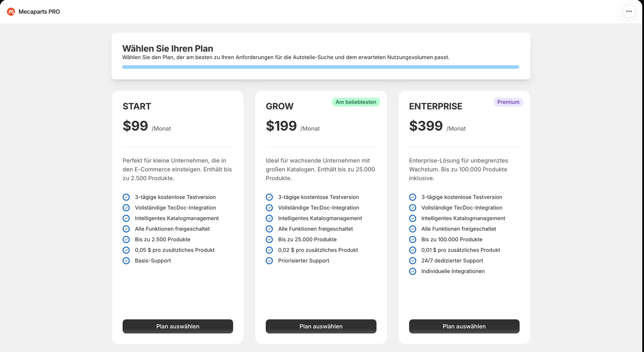
Task: Click the 'GROW' plan title
Action: coord(280,107)
